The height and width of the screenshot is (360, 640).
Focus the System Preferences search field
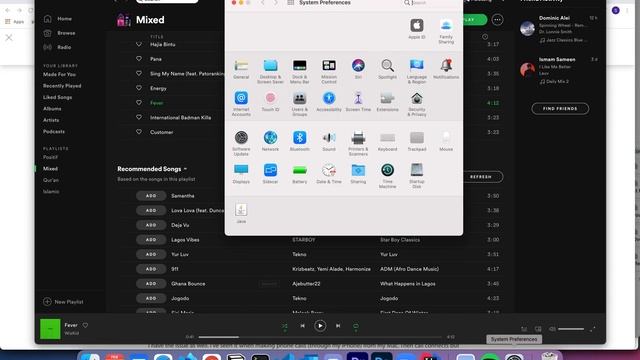(430, 3)
